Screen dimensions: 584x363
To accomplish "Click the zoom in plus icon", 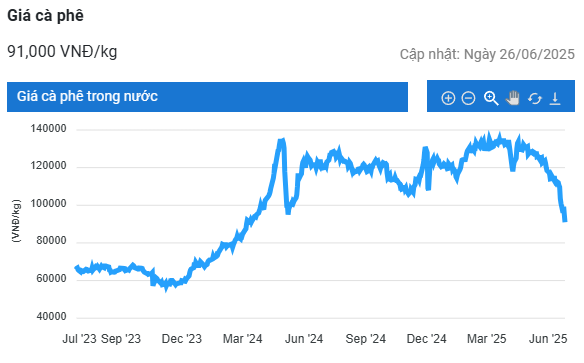I will point(448,98).
